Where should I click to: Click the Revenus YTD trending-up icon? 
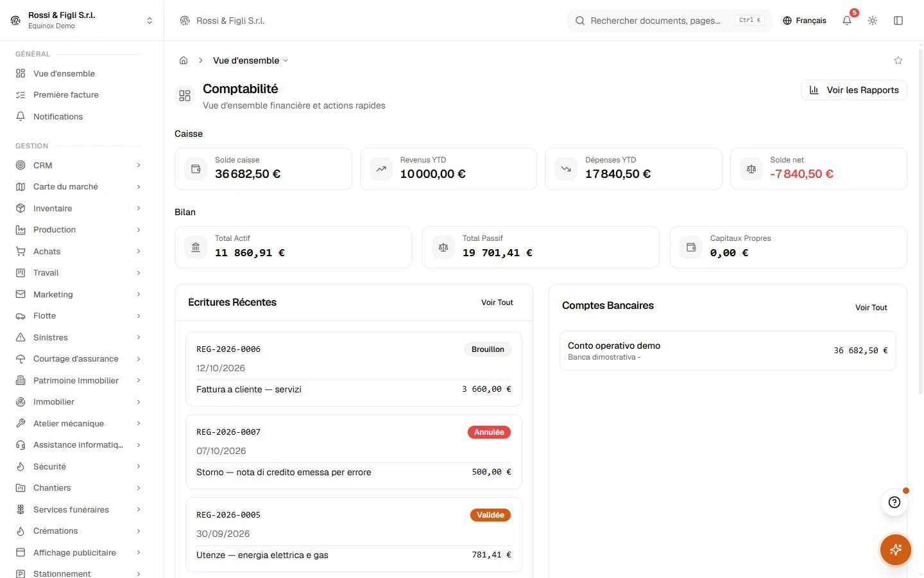click(x=381, y=169)
